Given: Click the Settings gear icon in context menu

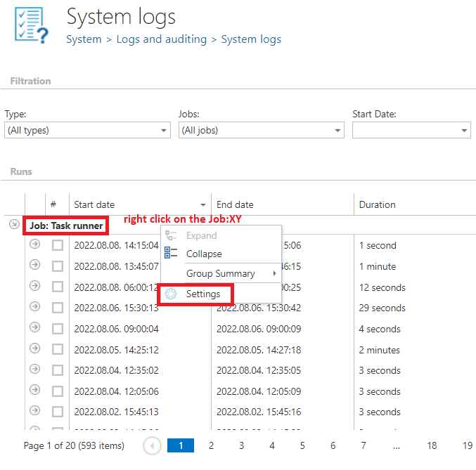Looking at the screenshot, I should tap(171, 294).
